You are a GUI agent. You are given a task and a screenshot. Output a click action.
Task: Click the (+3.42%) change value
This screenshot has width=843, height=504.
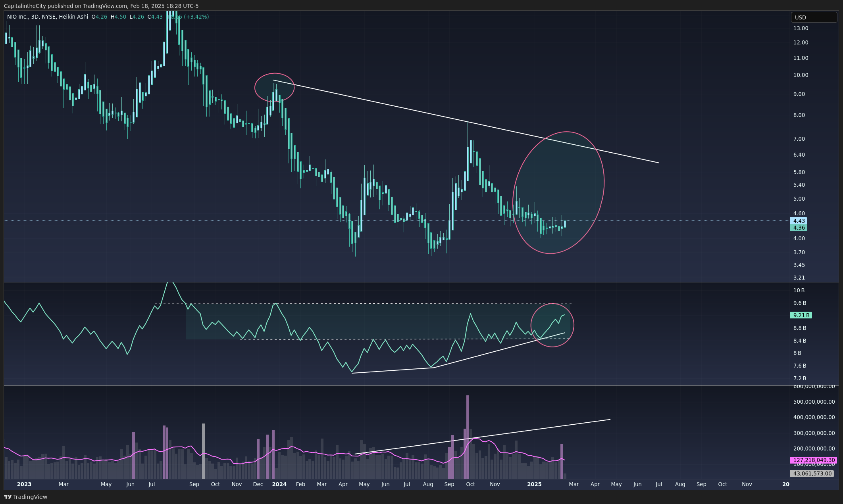click(x=196, y=17)
